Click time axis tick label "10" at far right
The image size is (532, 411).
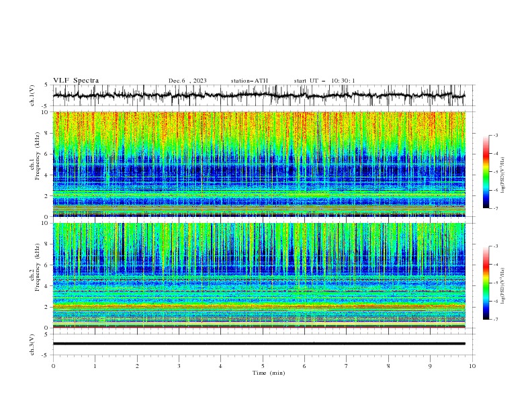point(472,366)
